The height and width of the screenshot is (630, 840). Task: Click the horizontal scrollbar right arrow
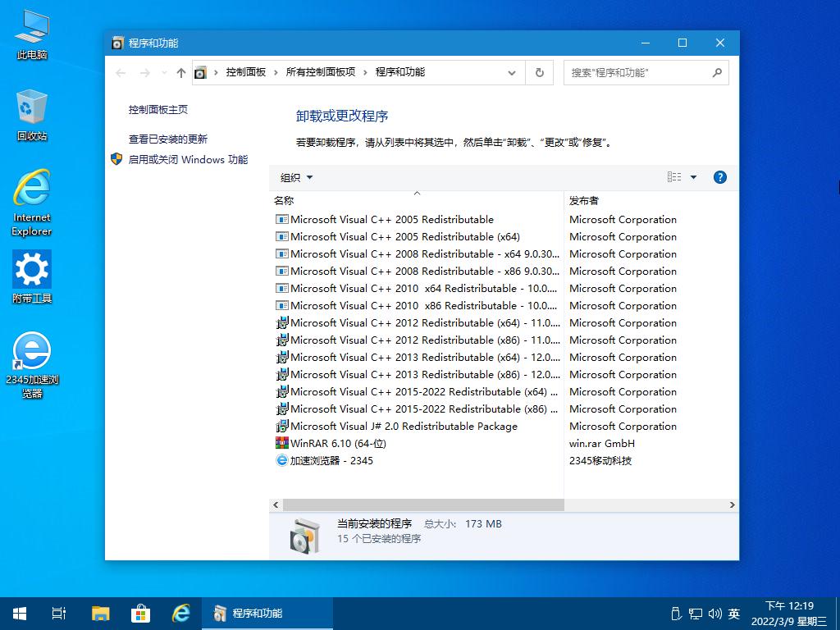[732, 504]
